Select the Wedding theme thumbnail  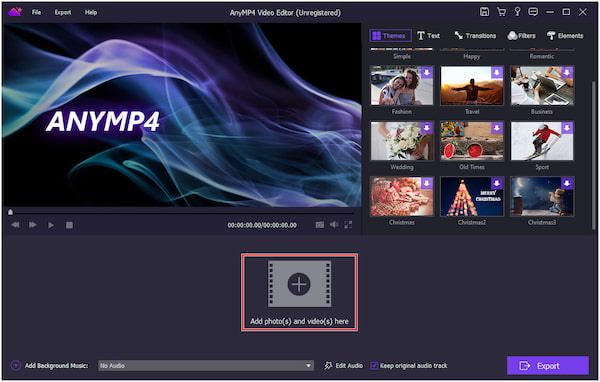402,141
